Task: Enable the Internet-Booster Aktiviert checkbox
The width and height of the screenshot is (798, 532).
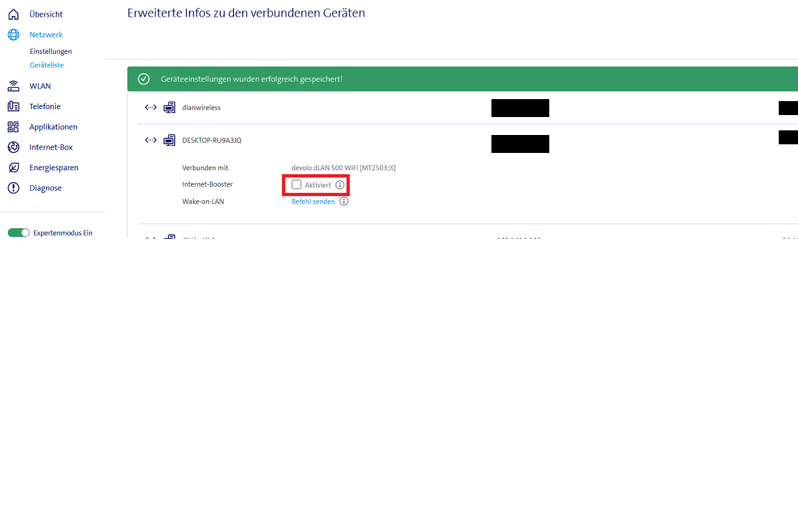Action: (297, 184)
